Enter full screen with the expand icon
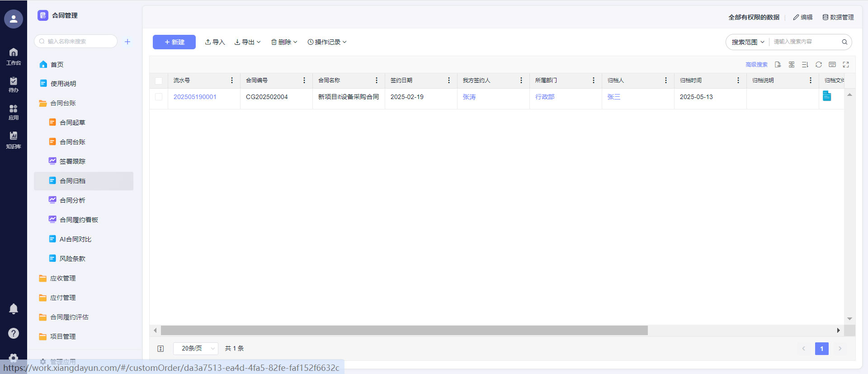This screenshot has width=868, height=374. pos(846,65)
